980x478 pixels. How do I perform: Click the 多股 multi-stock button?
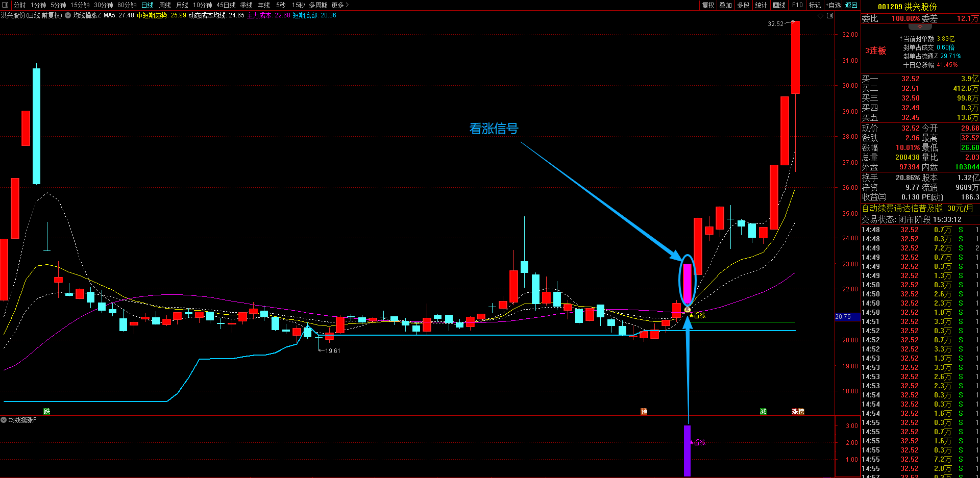tap(744, 5)
